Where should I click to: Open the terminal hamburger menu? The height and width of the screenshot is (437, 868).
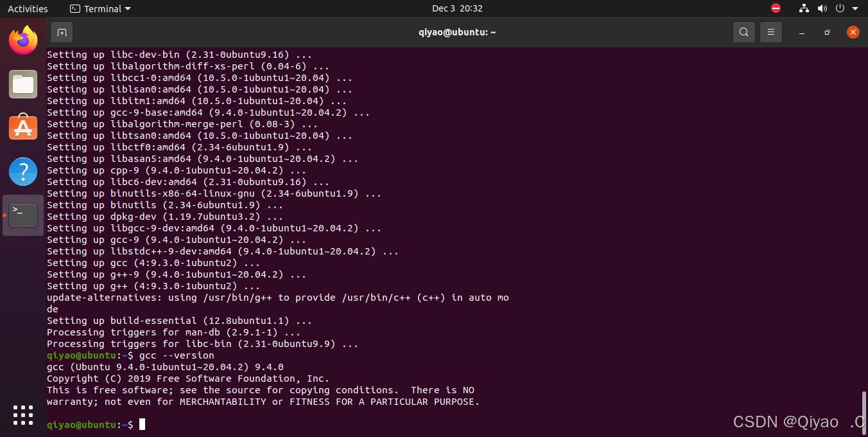tap(770, 31)
